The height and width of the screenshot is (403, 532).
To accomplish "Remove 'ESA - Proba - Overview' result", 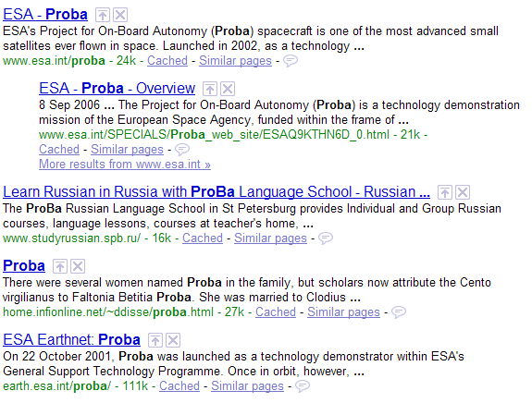I will click(228, 89).
